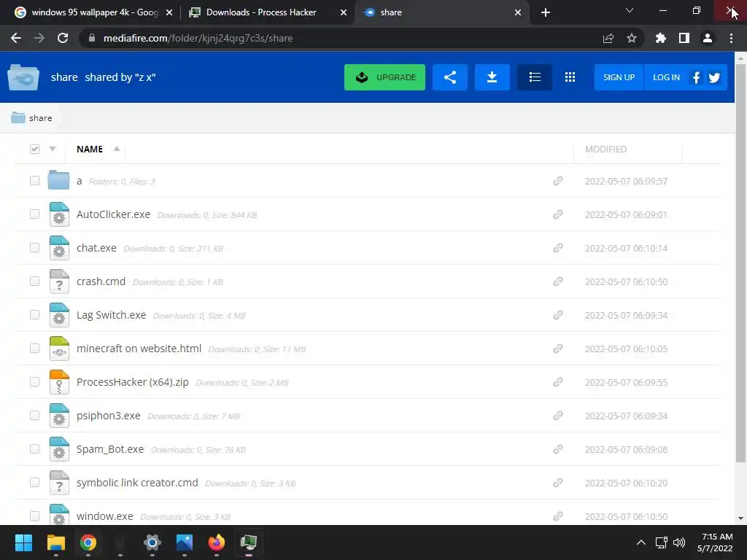Copy link icon for AutoClicker.exe
Image resolution: width=747 pixels, height=560 pixels.
pyautogui.click(x=558, y=214)
